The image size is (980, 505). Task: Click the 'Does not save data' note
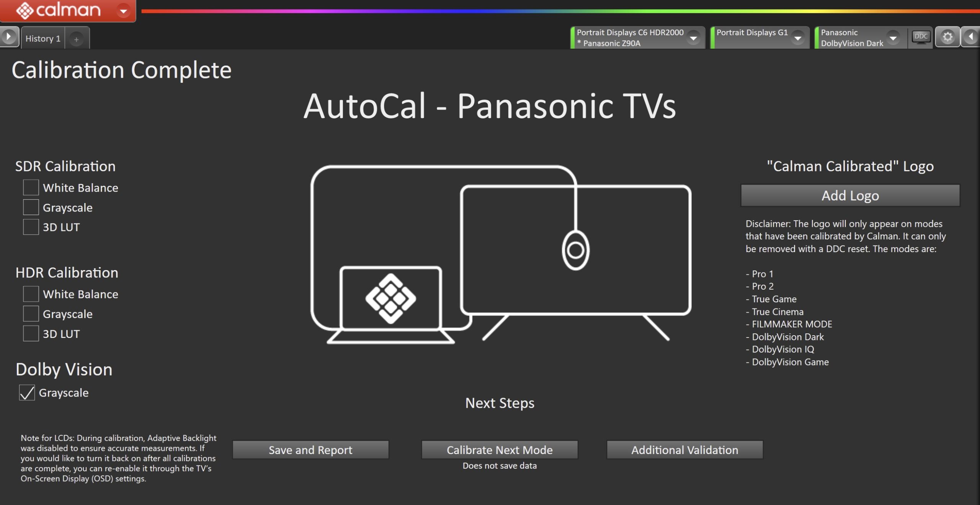click(500, 466)
